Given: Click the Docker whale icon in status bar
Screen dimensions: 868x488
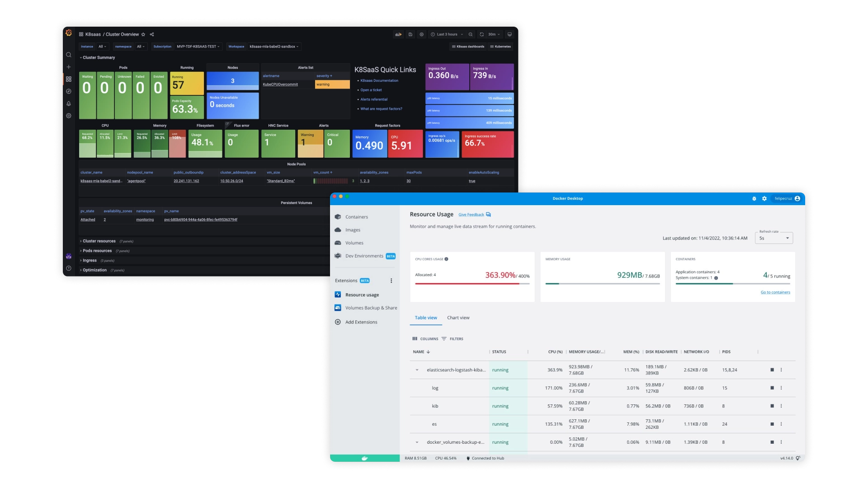Looking at the screenshot, I should tap(365, 458).
